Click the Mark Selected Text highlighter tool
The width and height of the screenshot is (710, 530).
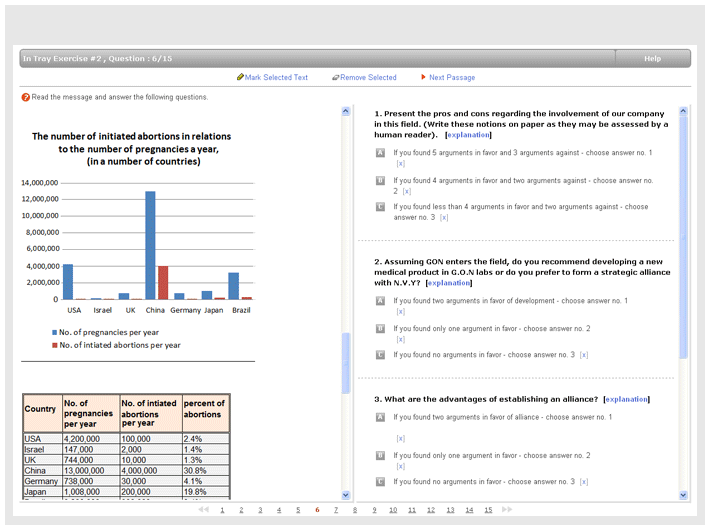click(272, 77)
